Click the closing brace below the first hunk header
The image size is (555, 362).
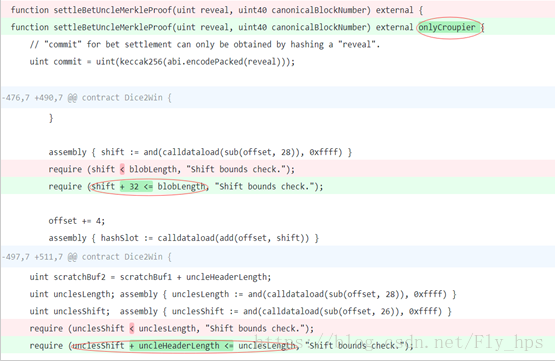[x=51, y=117]
